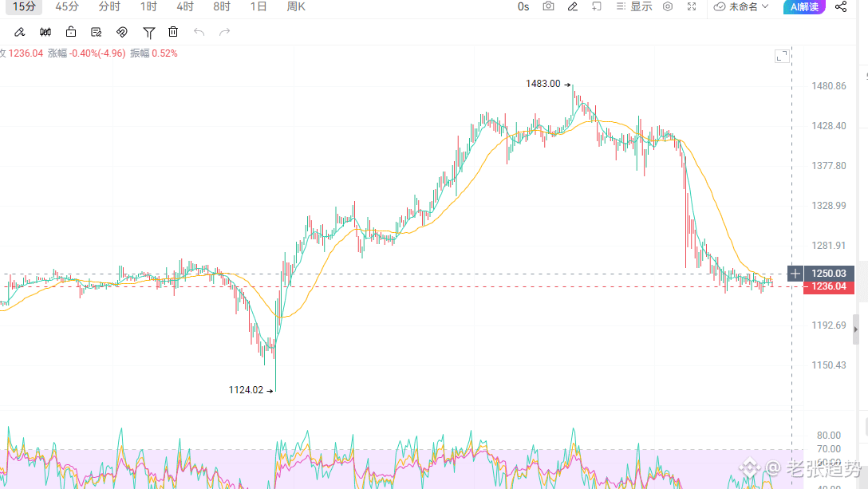Click the 1250.03 crosshair price label

(x=829, y=274)
